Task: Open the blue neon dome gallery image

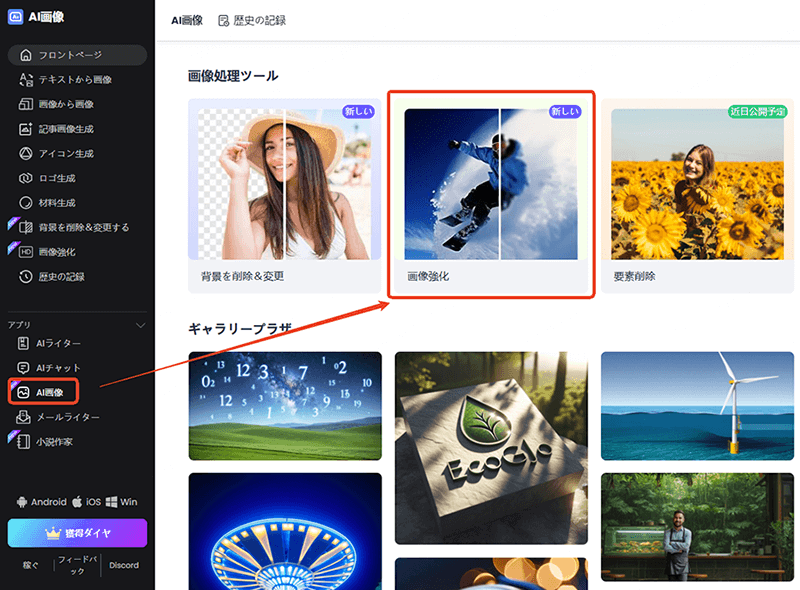Action: point(285,531)
